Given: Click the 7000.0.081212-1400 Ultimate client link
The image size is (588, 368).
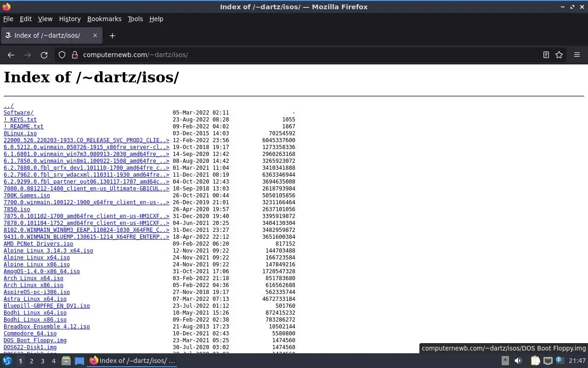Looking at the screenshot, I should (86, 189).
